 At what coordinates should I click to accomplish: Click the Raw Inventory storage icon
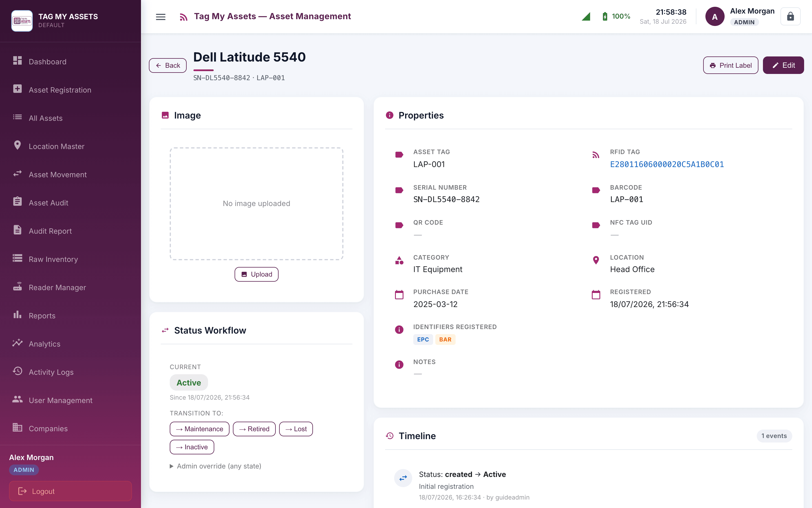point(17,258)
